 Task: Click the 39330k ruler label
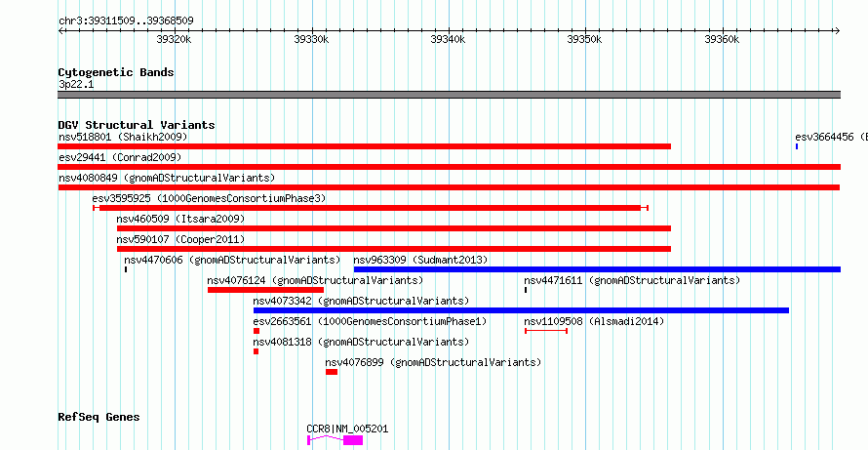[312, 39]
